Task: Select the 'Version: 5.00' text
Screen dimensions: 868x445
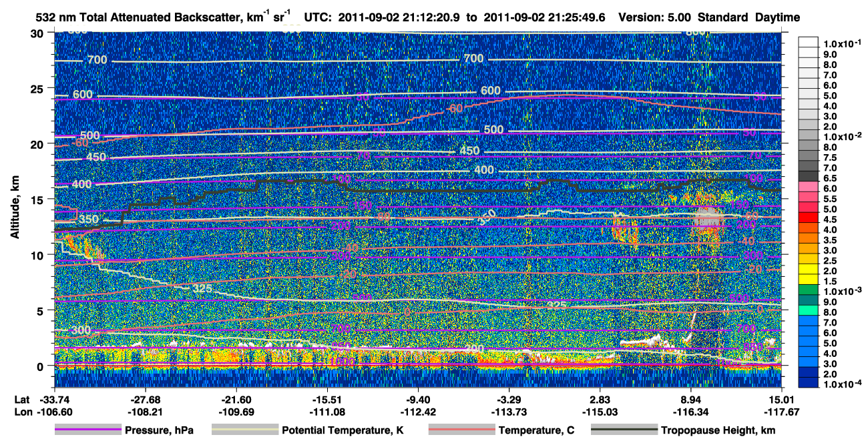Action: 654,17
